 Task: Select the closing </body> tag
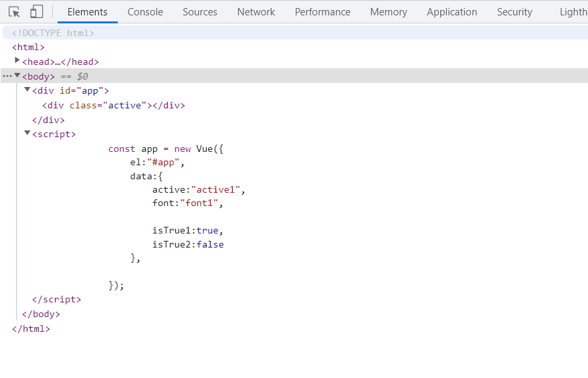41,314
